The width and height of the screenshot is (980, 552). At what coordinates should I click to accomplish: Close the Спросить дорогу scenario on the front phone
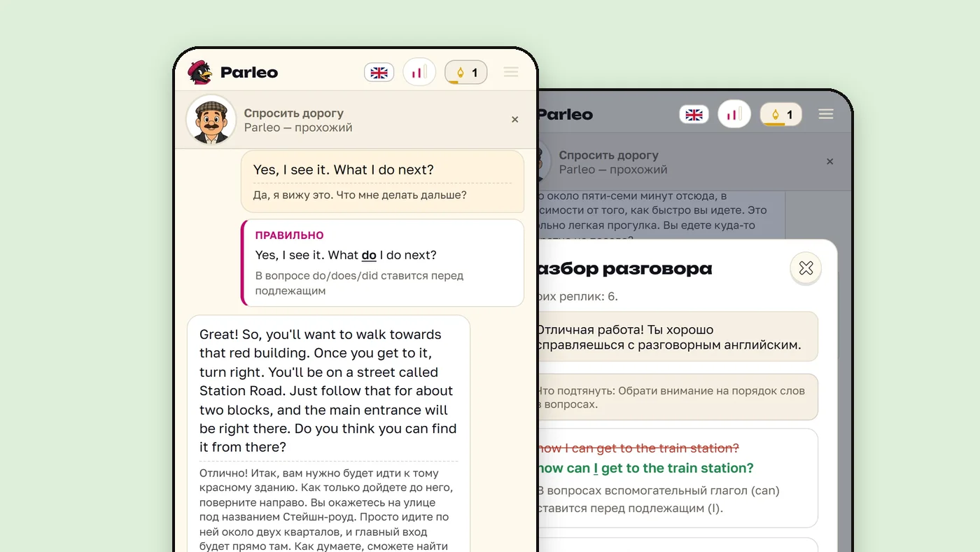click(515, 120)
